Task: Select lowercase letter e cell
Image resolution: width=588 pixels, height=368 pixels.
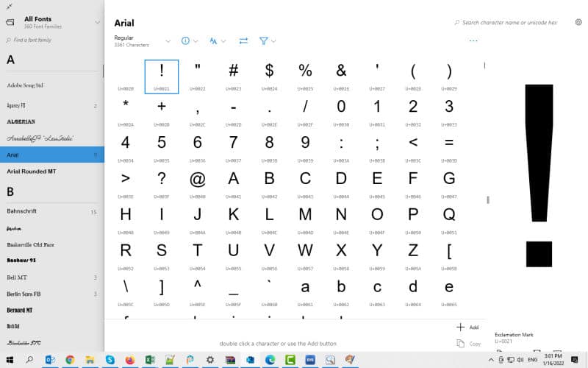Action: (x=449, y=292)
